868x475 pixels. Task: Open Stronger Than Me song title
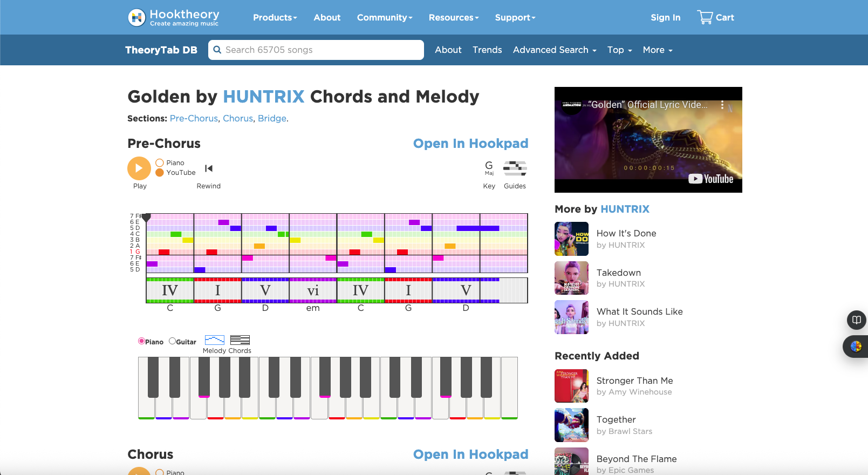point(635,381)
